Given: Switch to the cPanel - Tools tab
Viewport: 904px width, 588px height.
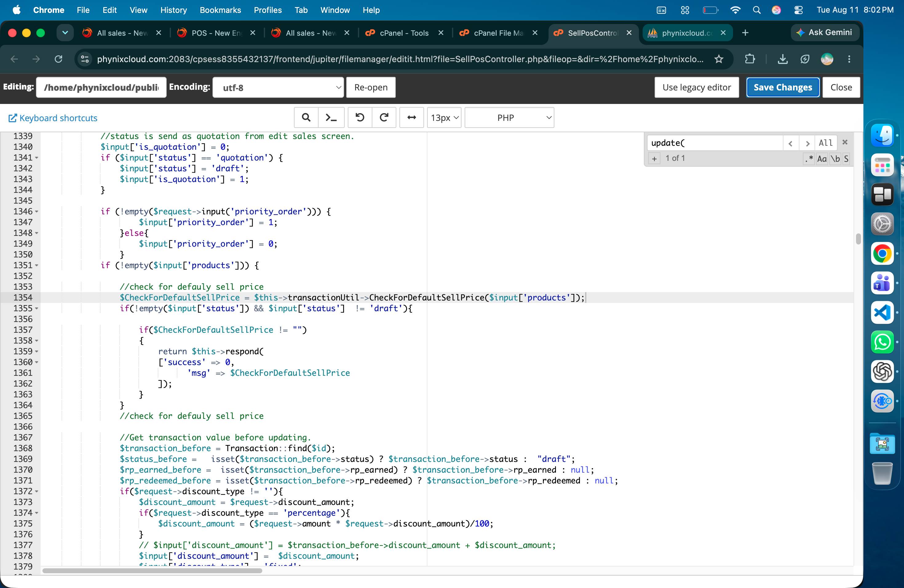Looking at the screenshot, I should (404, 33).
